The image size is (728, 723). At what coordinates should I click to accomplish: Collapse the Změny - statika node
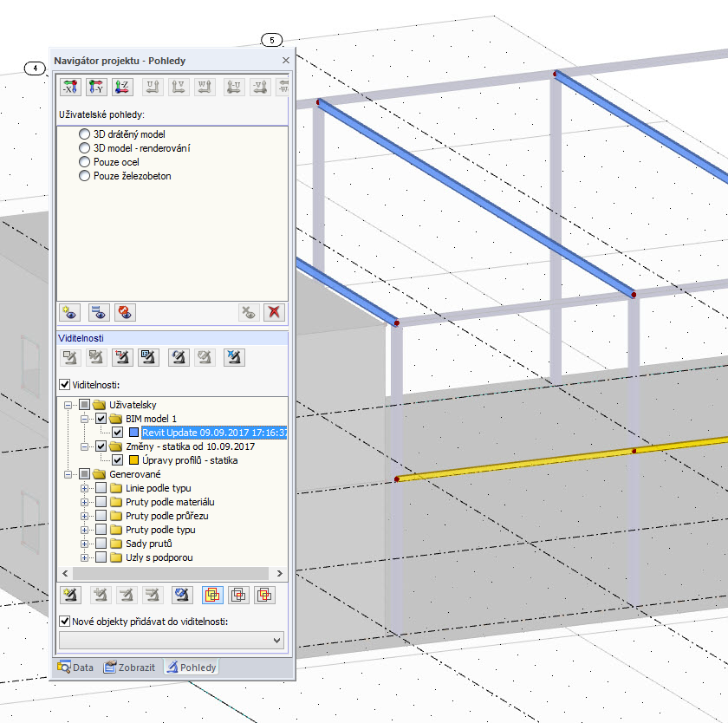coord(85,446)
